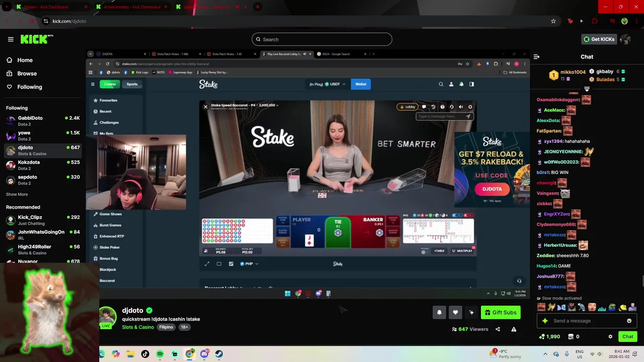Show more followed channels
Viewport: 644px width, 362px height.
(17, 194)
